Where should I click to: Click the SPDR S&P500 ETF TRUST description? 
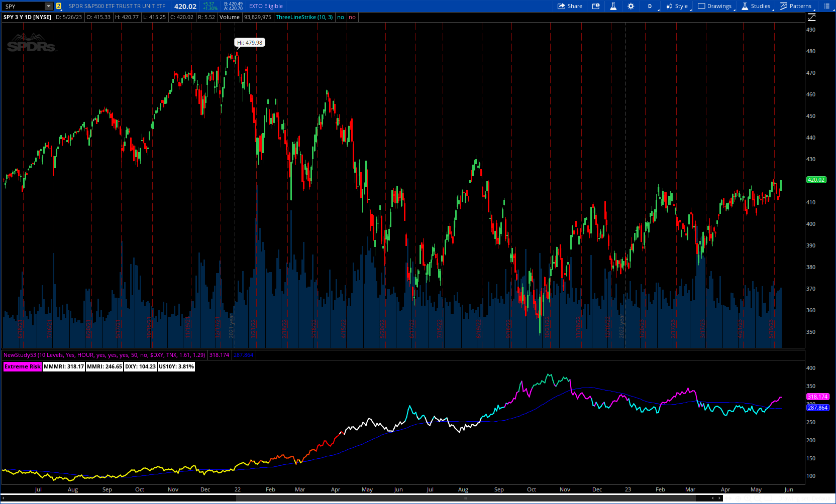pos(117,6)
